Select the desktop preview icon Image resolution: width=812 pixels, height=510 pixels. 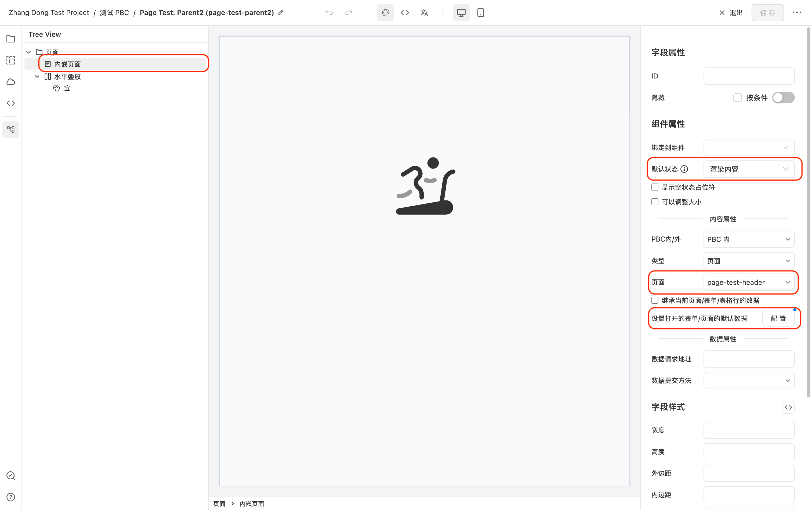click(461, 13)
